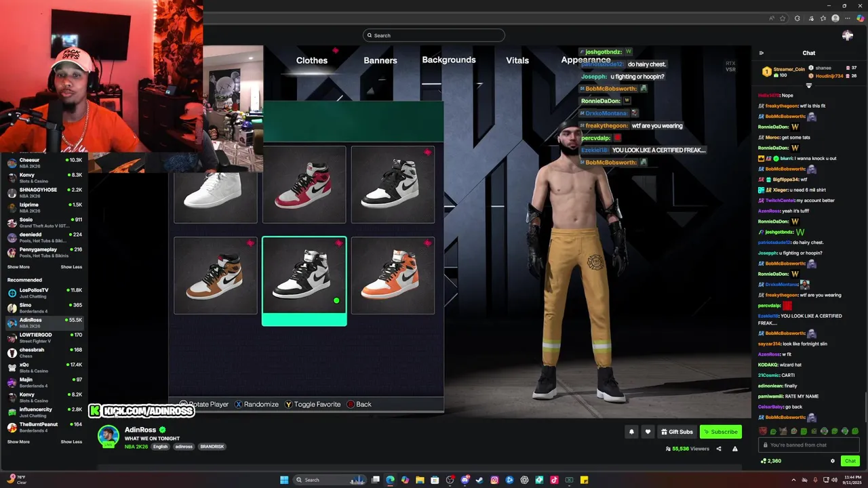
Task: Click the Back prompt
Action: (x=359, y=404)
